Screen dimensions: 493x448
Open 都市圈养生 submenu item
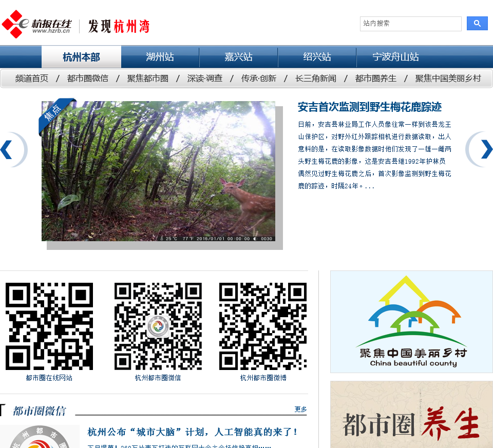coord(376,78)
